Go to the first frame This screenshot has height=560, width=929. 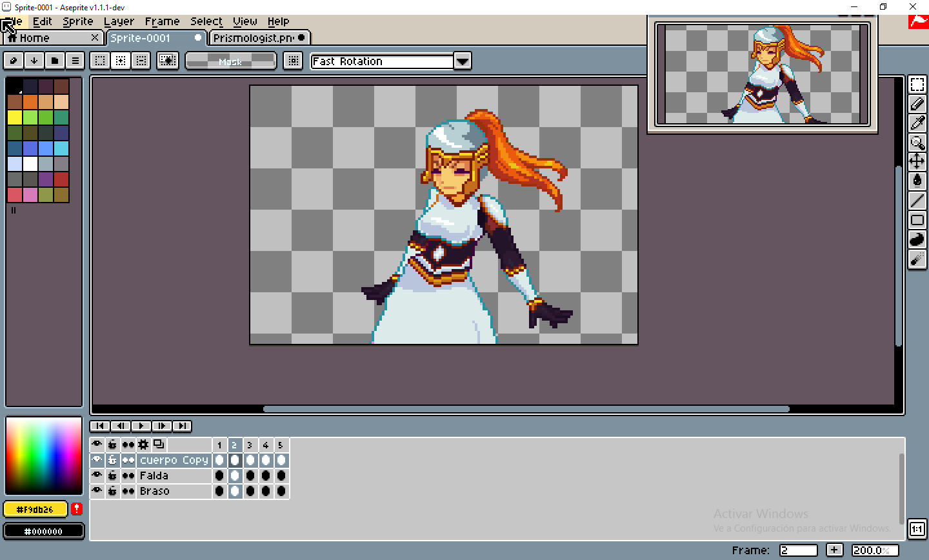point(100,426)
